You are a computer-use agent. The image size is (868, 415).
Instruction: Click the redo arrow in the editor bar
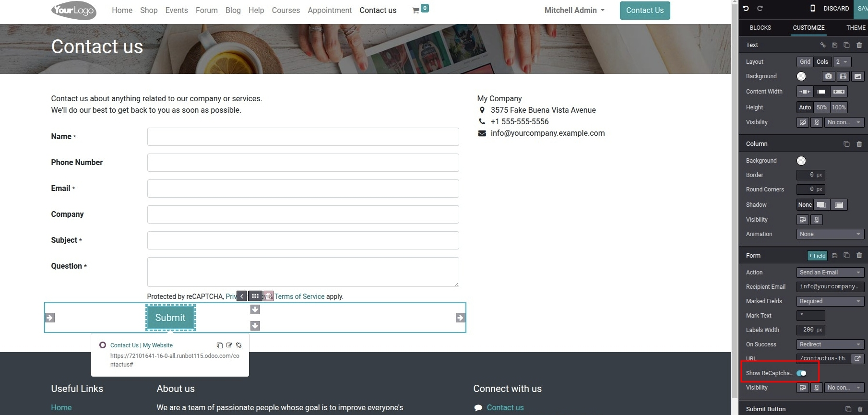click(760, 8)
